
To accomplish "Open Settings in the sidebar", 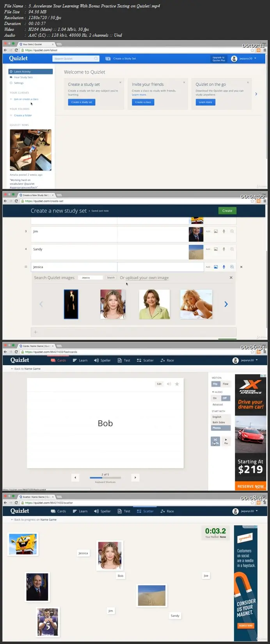I will (x=18, y=83).
